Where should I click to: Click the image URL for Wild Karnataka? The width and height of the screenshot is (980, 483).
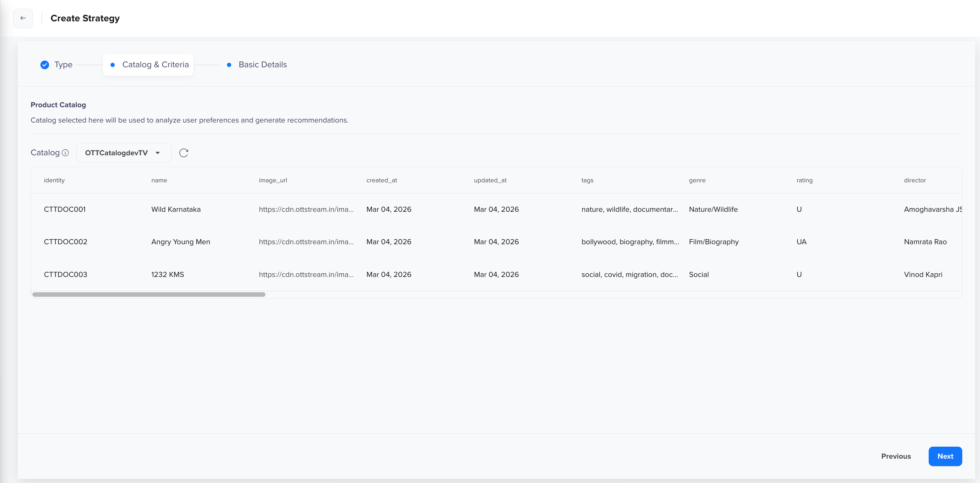pos(306,209)
